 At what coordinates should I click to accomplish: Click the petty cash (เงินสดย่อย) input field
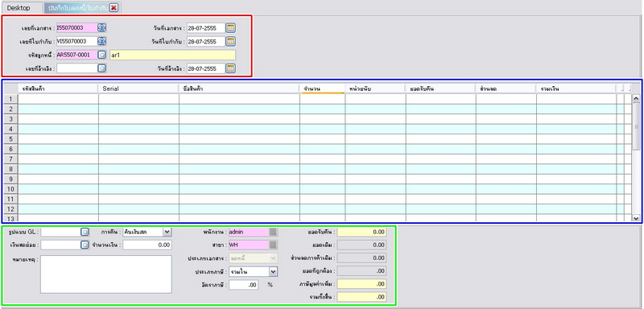[61, 245]
